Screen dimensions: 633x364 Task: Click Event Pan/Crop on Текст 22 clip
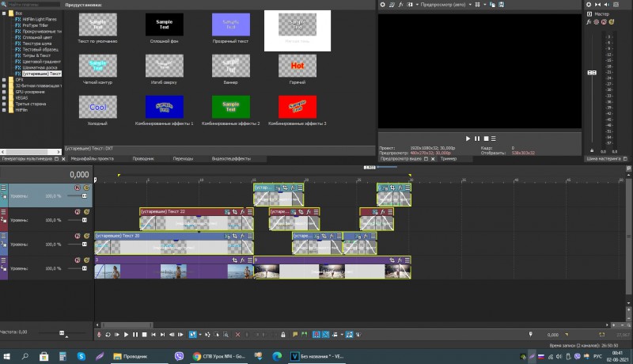(234, 212)
